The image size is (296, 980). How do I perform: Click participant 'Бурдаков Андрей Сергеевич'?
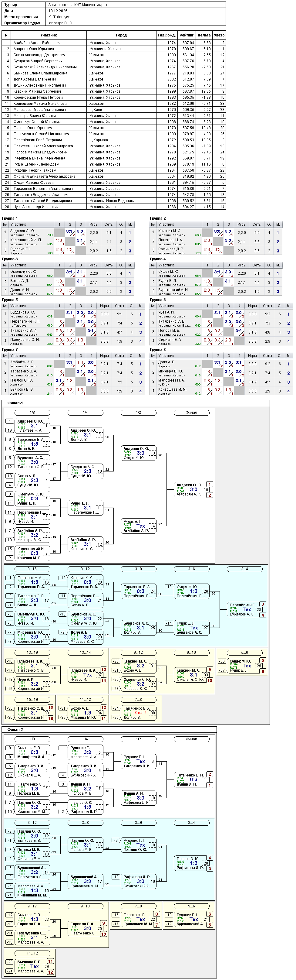(38, 61)
